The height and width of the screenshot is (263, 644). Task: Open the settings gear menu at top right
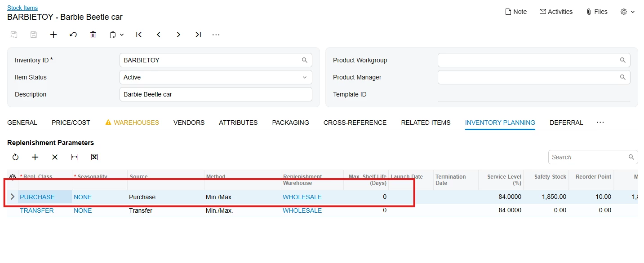pyautogui.click(x=627, y=12)
